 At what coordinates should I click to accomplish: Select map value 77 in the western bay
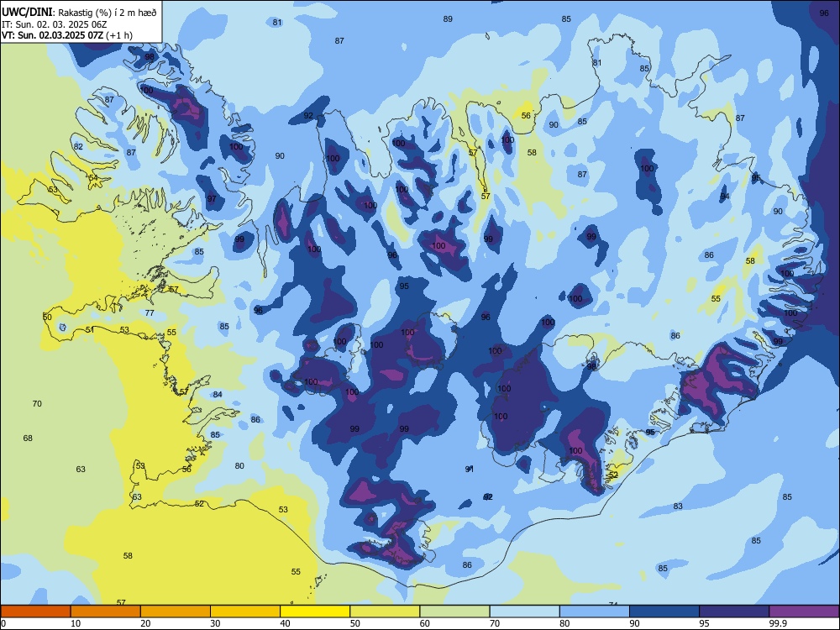pos(150,312)
